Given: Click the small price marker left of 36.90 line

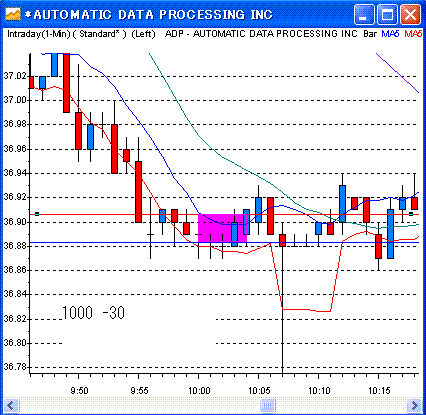Looking at the screenshot, I should pyautogui.click(x=37, y=214).
